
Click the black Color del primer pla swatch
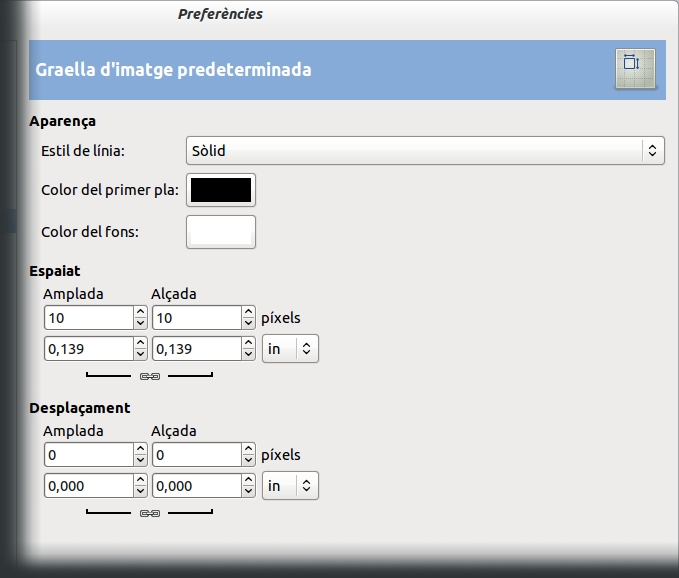tap(221, 190)
